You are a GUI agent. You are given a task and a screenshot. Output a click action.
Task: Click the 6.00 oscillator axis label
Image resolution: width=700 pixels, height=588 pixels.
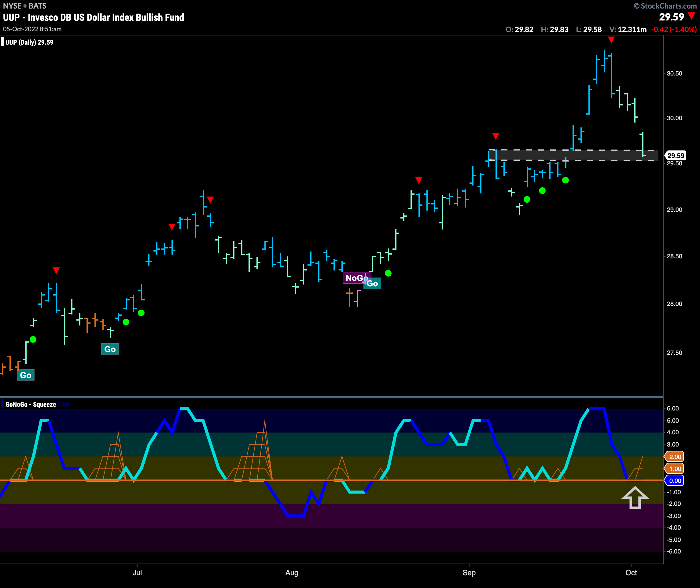(673, 408)
